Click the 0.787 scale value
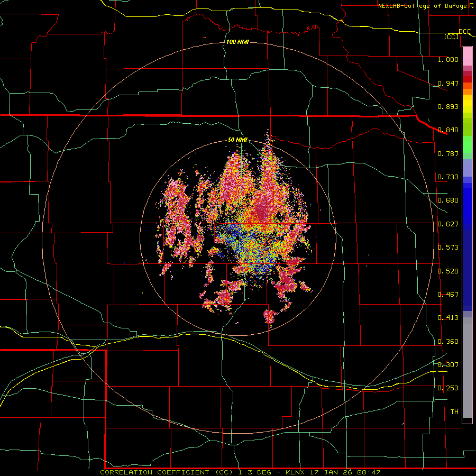The height and width of the screenshot is (476, 476). pyautogui.click(x=448, y=153)
